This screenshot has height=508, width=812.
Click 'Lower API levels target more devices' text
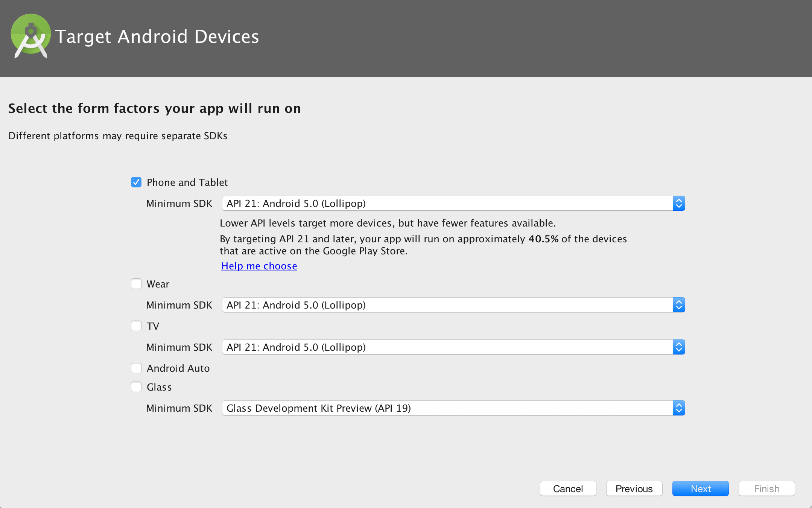pyautogui.click(x=388, y=223)
